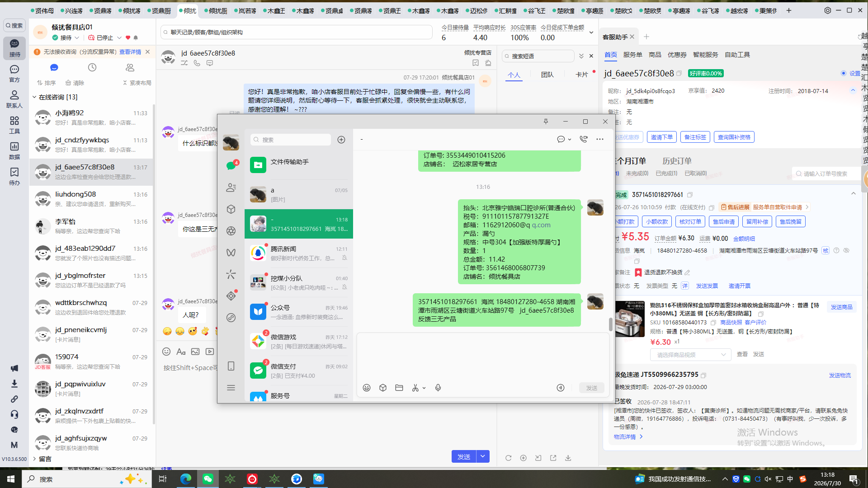The image size is (868, 488).
Task: Collapse the customer info panel chevron
Action: (853, 90)
